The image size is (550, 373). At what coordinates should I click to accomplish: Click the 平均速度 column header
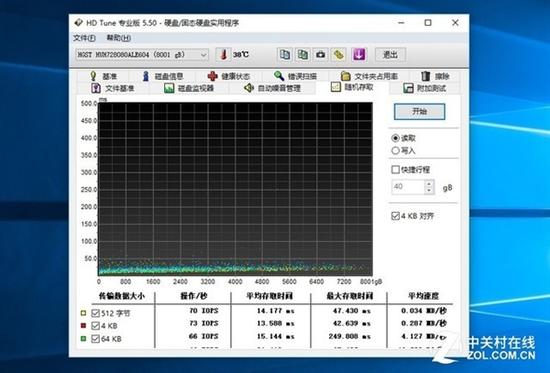coord(423,296)
